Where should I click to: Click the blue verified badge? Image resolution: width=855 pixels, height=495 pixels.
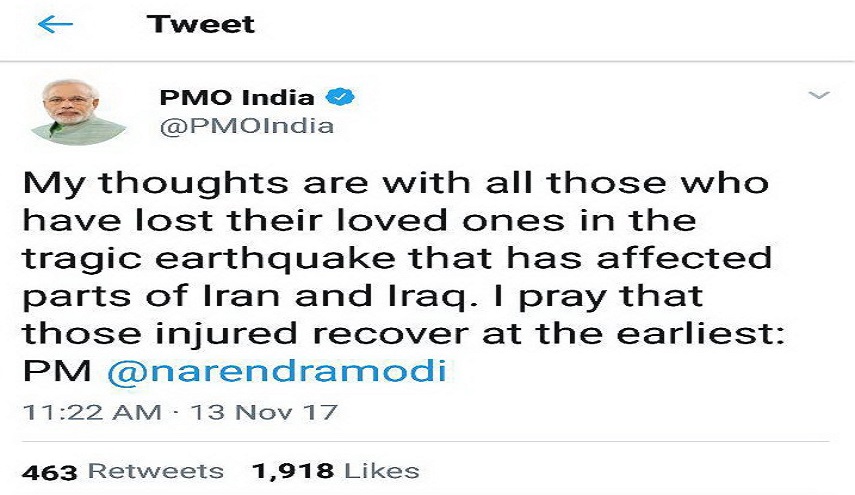tap(343, 98)
